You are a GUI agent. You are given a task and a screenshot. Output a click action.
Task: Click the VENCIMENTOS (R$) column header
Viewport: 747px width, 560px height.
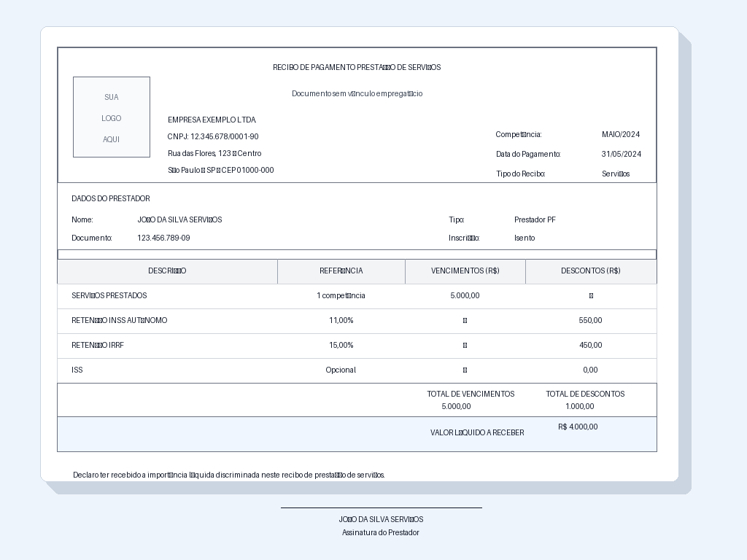point(465,271)
